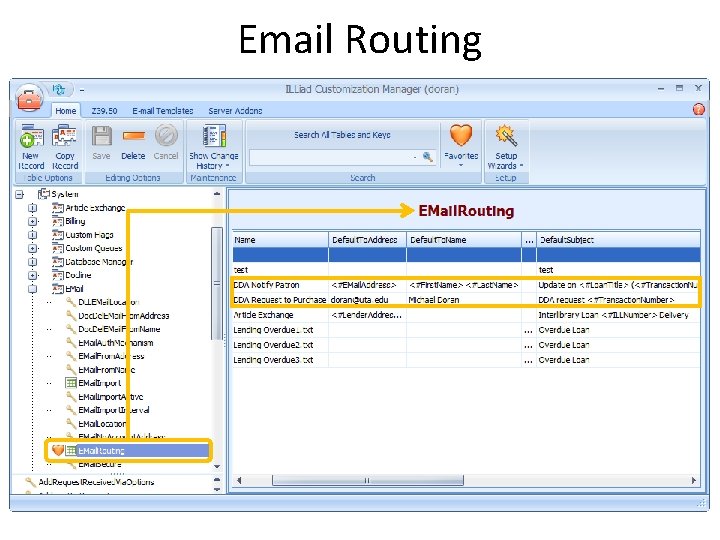Click the ellipsis cell in the Lending Overdue1.txt row

coord(529,330)
